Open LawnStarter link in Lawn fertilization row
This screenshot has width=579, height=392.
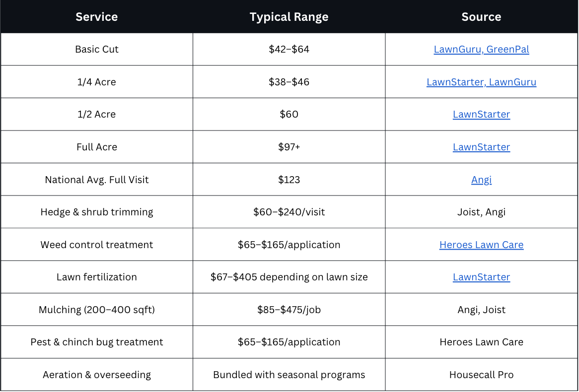481,277
